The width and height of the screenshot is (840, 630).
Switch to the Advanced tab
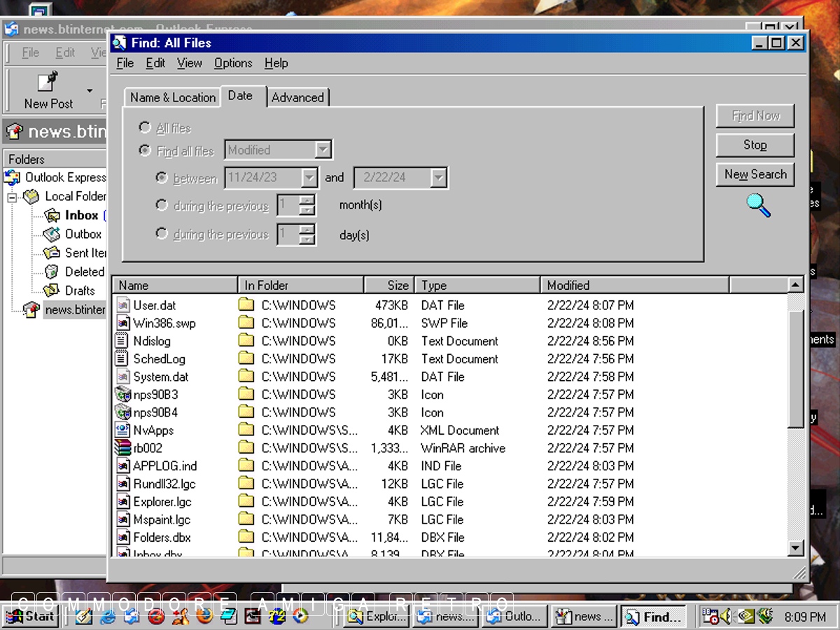click(297, 97)
